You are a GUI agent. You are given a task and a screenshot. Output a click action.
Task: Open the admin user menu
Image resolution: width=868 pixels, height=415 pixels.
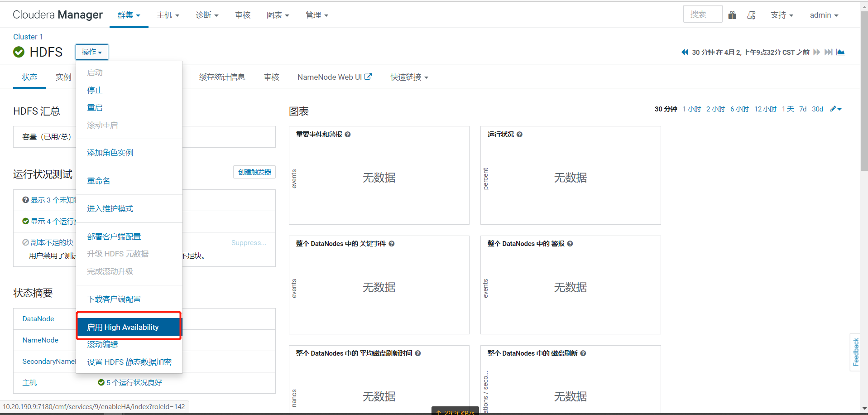pyautogui.click(x=824, y=15)
